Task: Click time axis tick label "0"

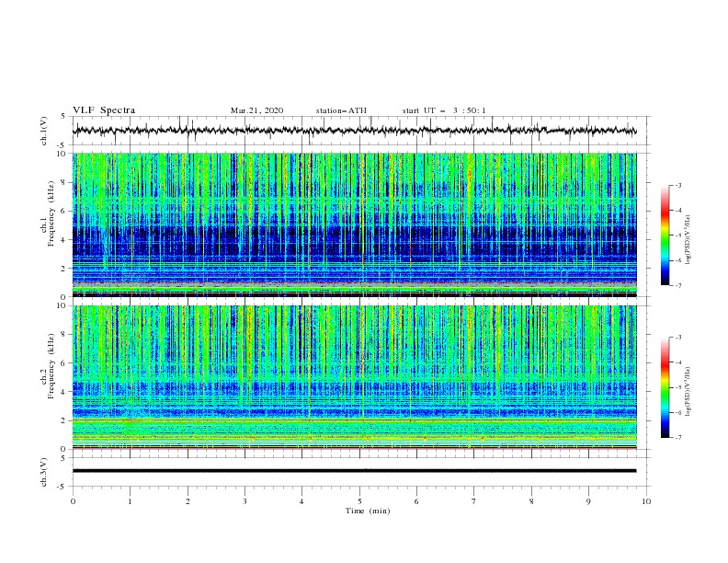Action: [73, 501]
